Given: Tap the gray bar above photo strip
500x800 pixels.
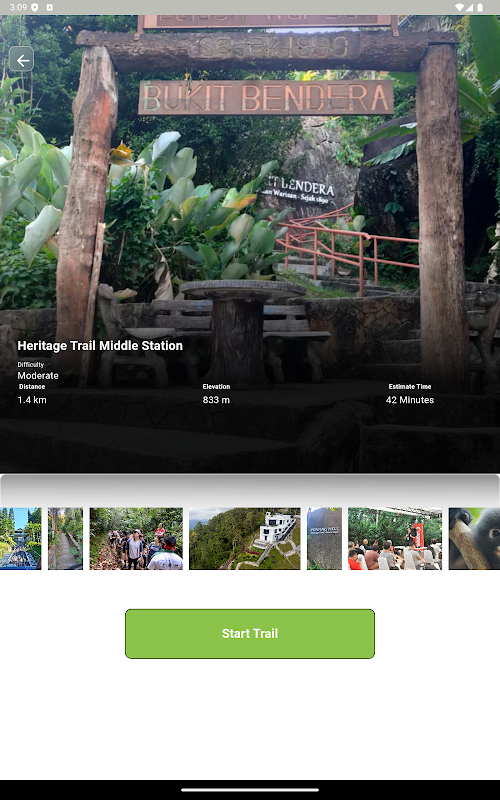Looking at the screenshot, I should tap(250, 490).
